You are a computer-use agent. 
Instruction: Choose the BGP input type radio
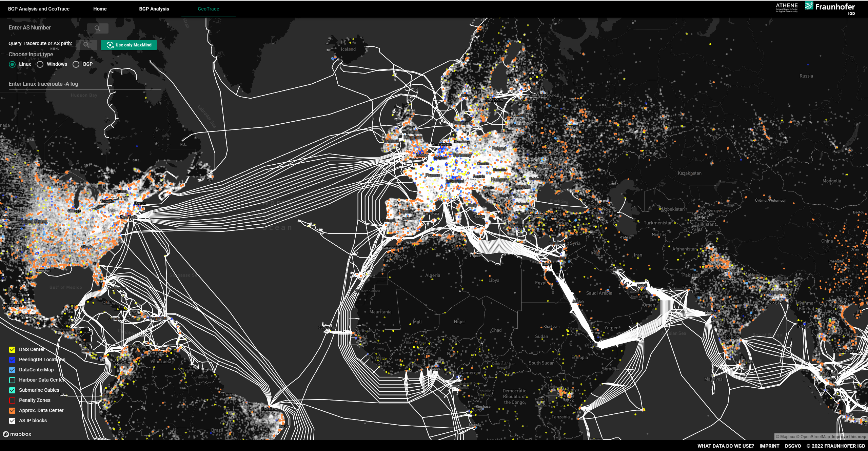(x=76, y=64)
